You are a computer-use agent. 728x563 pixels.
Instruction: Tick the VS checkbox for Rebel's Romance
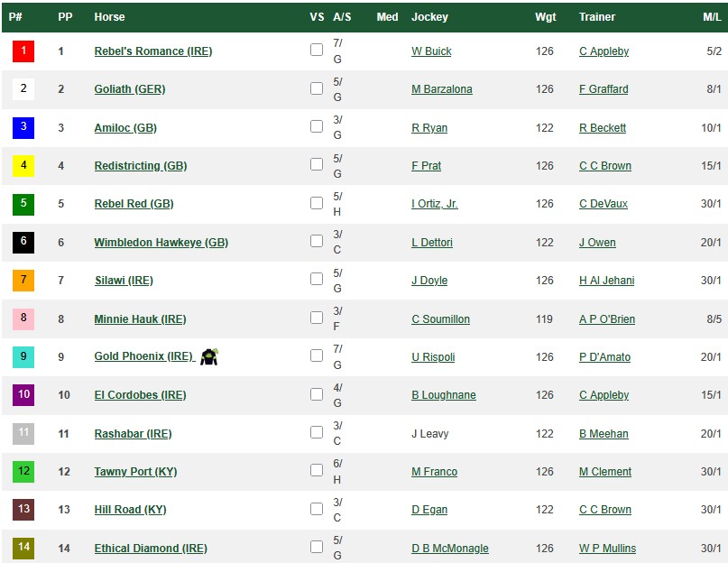click(x=317, y=51)
